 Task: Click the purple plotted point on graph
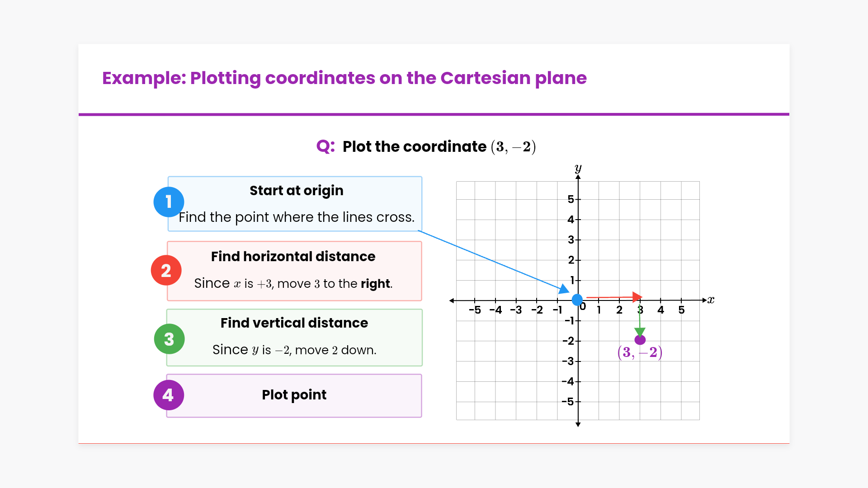pos(640,340)
